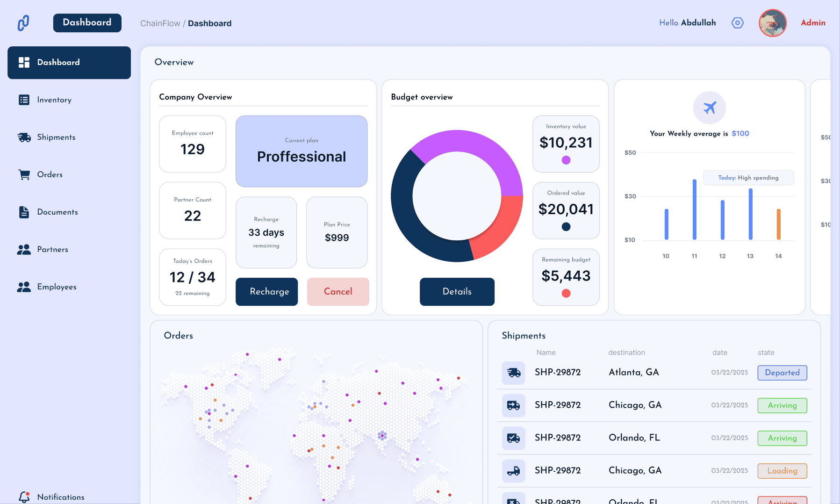840x504 pixels.
Task: Open budget Details button
Action: click(x=457, y=292)
